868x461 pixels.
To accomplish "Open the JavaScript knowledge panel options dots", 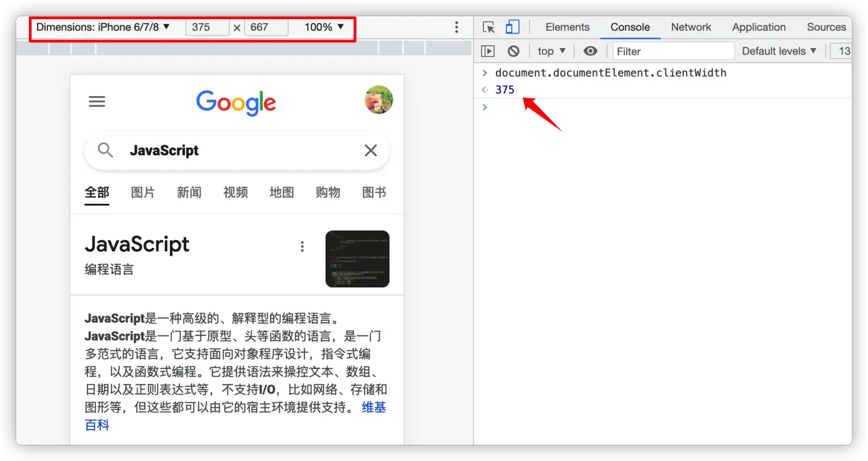I will pyautogui.click(x=302, y=247).
